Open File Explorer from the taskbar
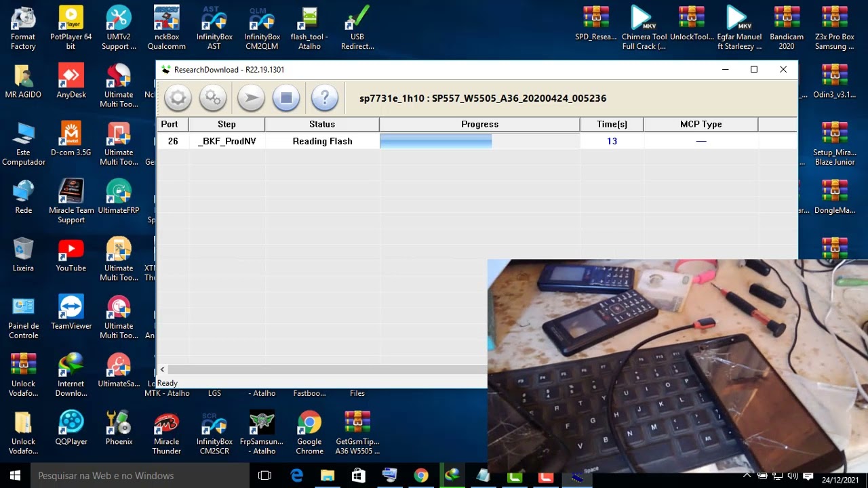Screen dimensions: 868x488 pos(328,476)
